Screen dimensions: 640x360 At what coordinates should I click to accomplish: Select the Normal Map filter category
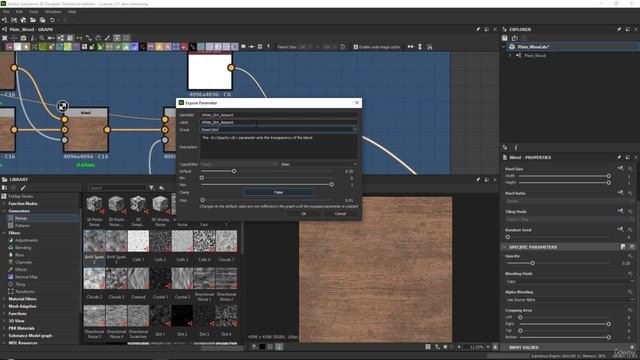pyautogui.click(x=26, y=277)
